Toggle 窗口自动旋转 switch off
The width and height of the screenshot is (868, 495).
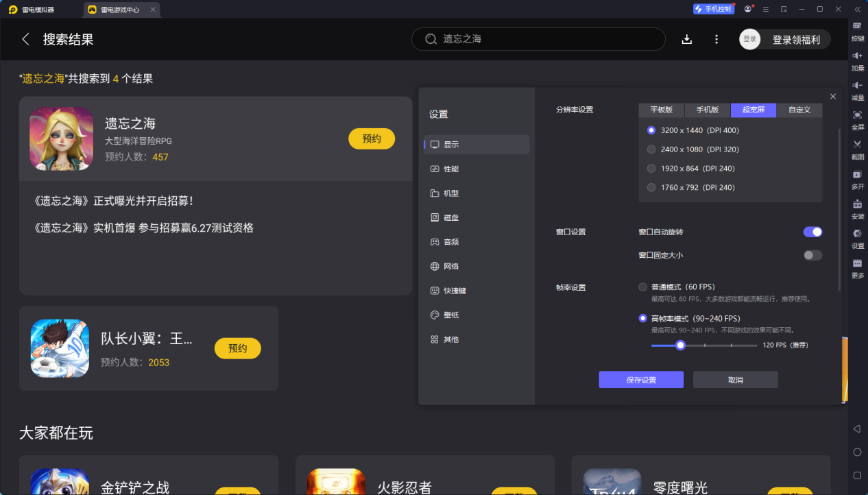pos(812,232)
